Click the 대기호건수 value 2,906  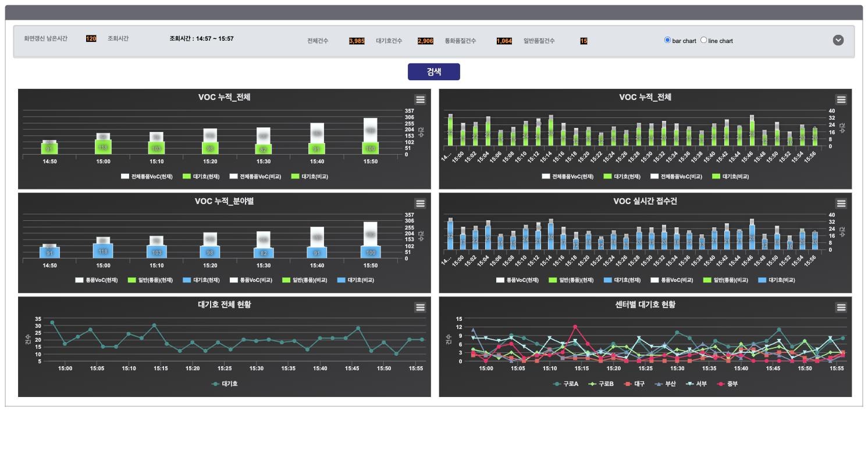425,41
